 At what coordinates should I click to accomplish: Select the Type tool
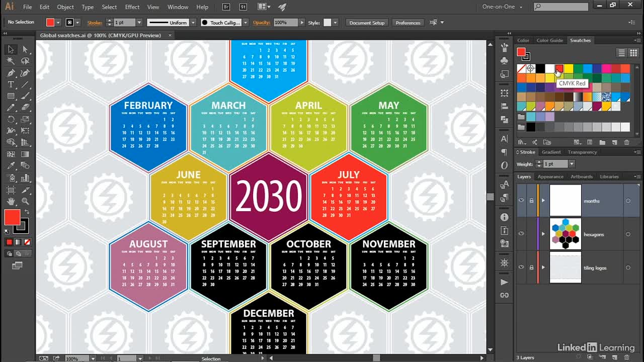[x=11, y=84]
